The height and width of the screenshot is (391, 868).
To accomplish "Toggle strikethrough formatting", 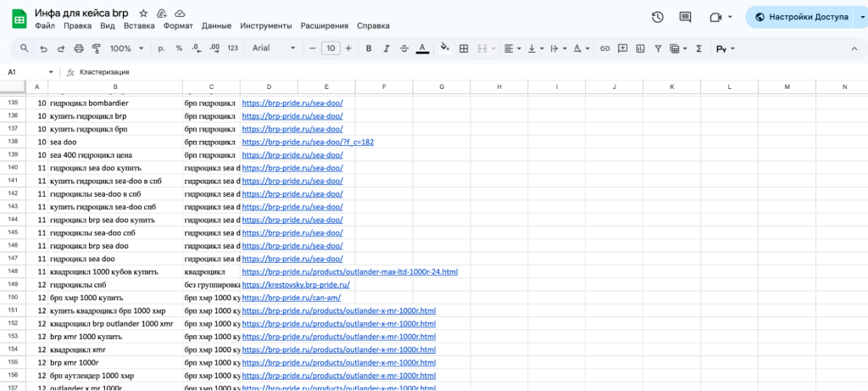I will pos(404,48).
